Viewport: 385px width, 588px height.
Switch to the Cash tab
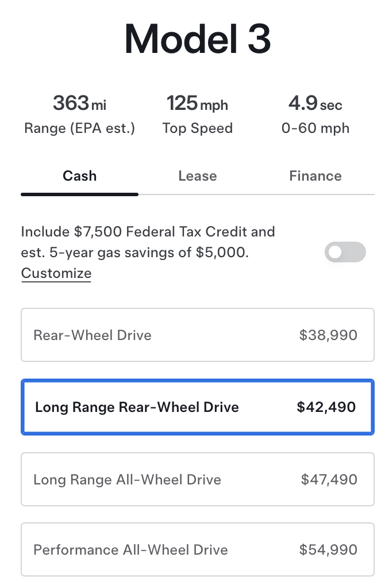pyautogui.click(x=79, y=176)
